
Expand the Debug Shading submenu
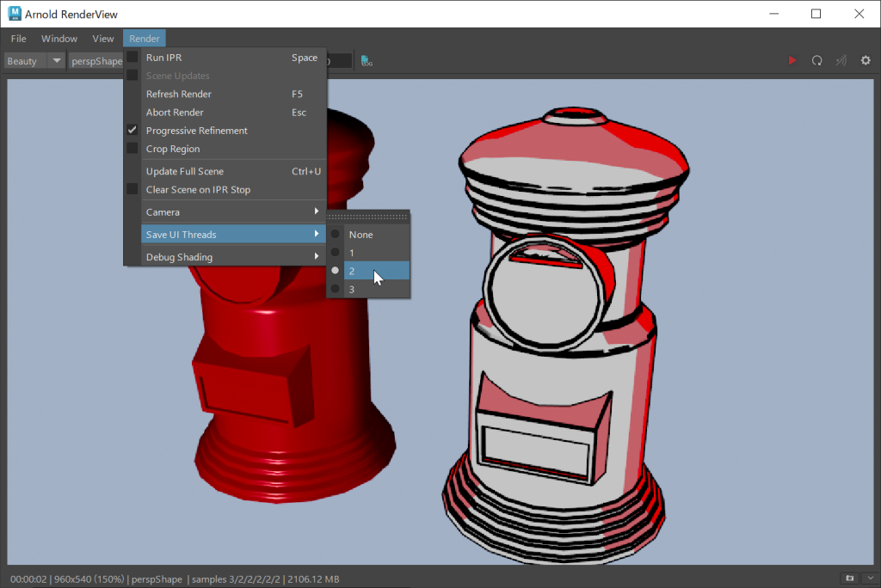pos(232,257)
